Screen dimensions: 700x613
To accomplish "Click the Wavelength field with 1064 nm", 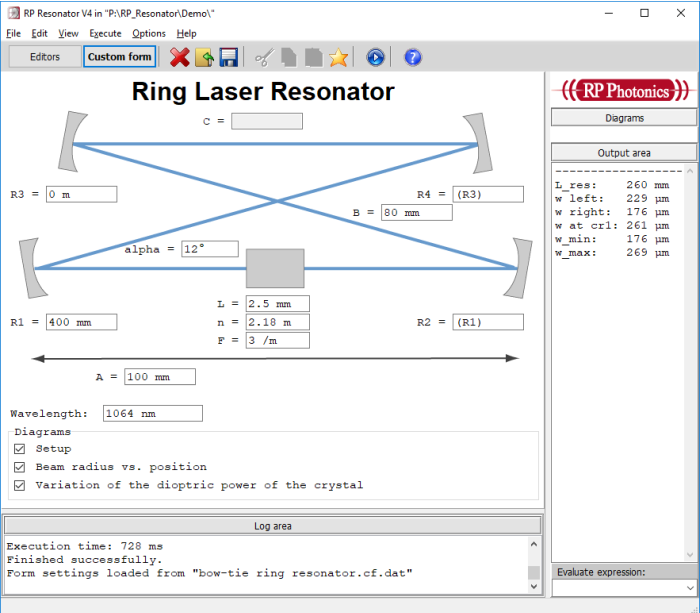I will point(153,413).
